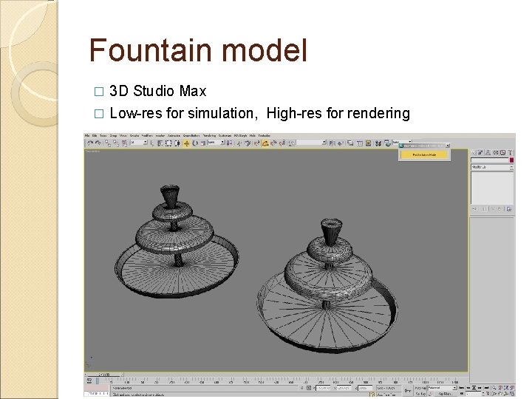The width and height of the screenshot is (532, 399).
Task: Toggle the Window/Crossing selection mode
Action: pos(177,143)
